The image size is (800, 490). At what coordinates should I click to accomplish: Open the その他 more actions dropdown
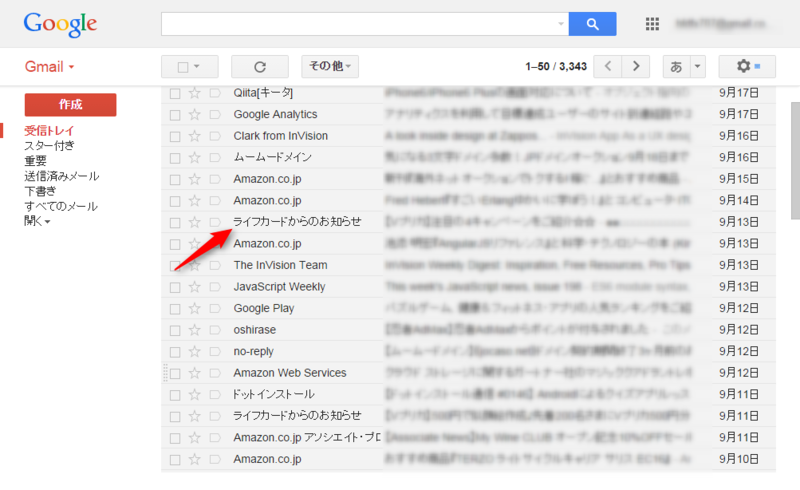(330, 66)
